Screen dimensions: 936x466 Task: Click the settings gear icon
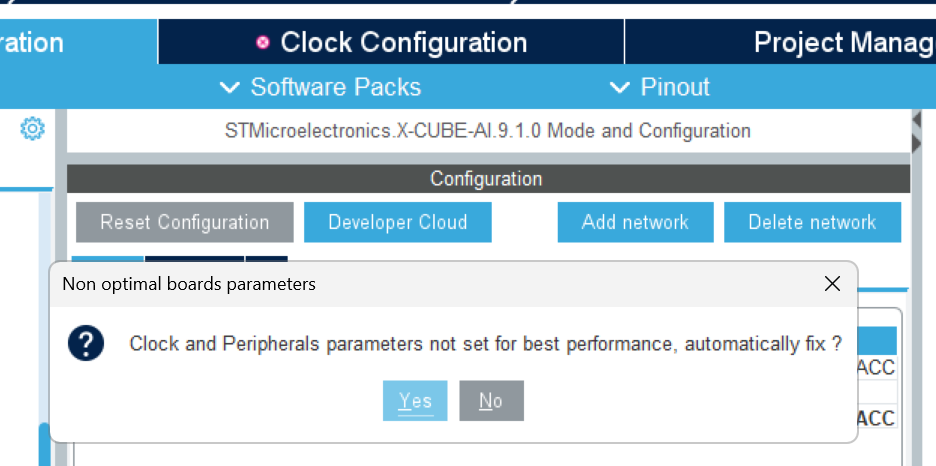pos(32,129)
